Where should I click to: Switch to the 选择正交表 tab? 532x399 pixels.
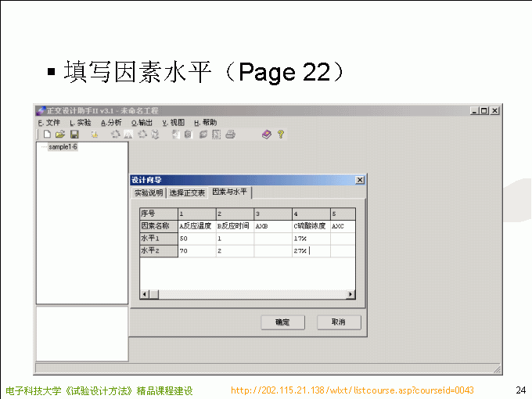(x=187, y=192)
